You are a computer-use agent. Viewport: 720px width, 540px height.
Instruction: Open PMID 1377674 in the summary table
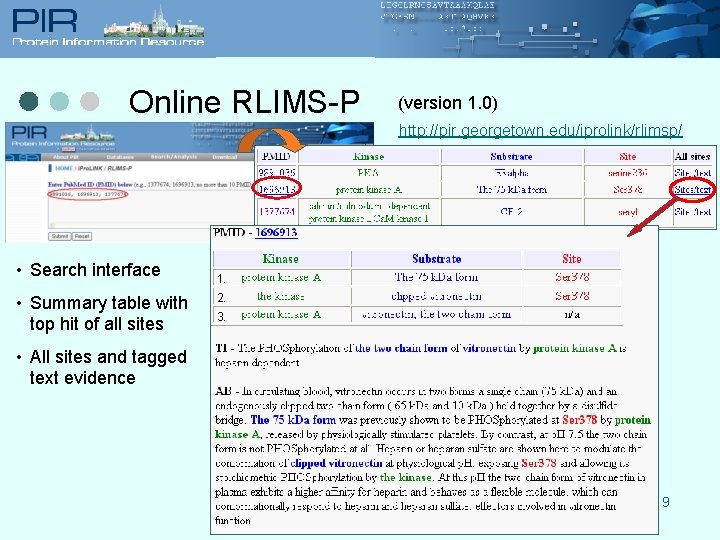pyautogui.click(x=277, y=212)
